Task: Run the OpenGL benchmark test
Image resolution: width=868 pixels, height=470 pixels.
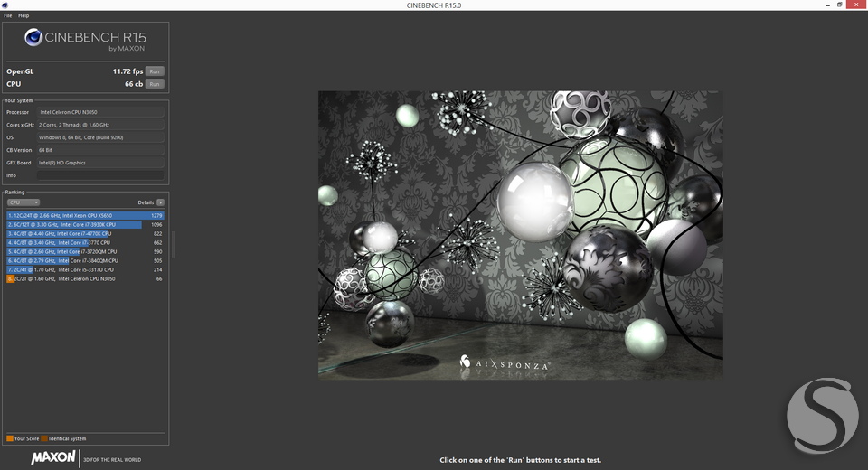Action: tap(155, 71)
